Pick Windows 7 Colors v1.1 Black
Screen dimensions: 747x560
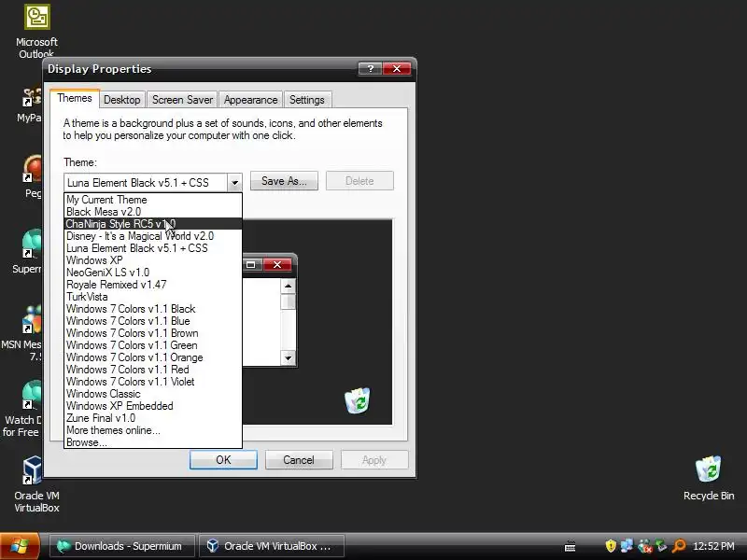click(x=153, y=309)
